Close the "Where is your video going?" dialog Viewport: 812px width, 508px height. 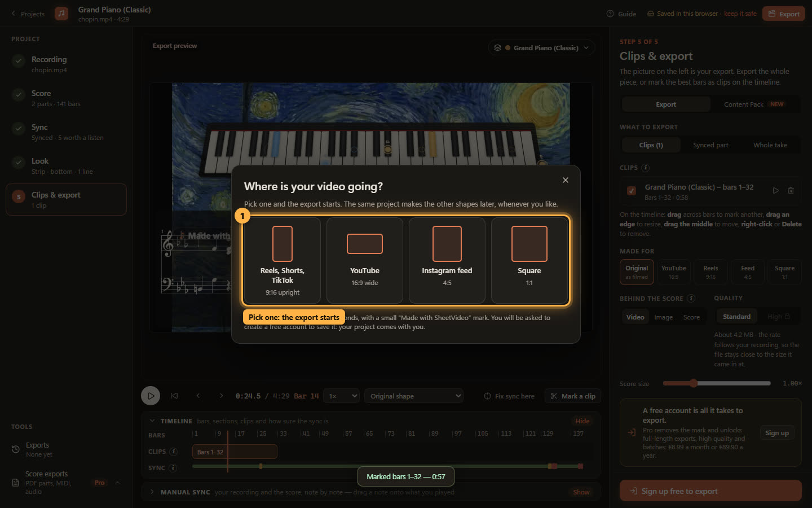click(565, 180)
